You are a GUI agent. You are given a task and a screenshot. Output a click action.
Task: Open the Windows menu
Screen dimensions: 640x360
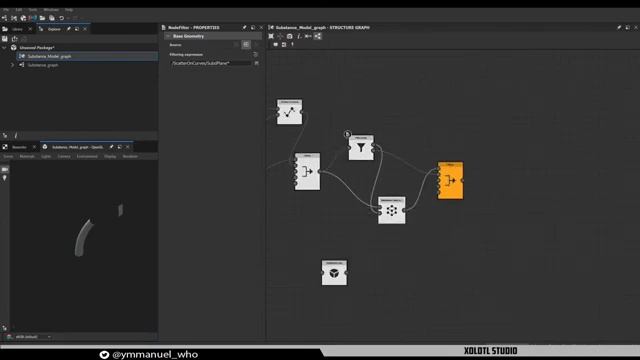click(x=51, y=9)
